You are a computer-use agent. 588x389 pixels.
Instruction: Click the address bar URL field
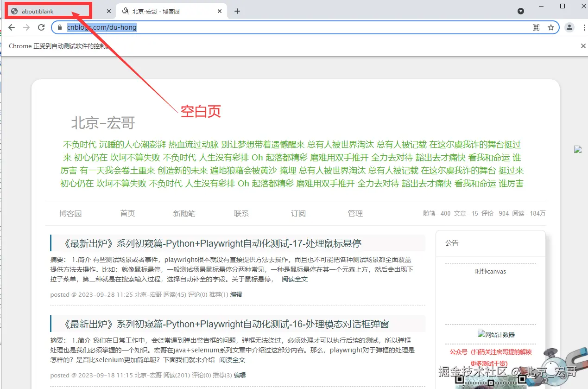click(x=297, y=27)
